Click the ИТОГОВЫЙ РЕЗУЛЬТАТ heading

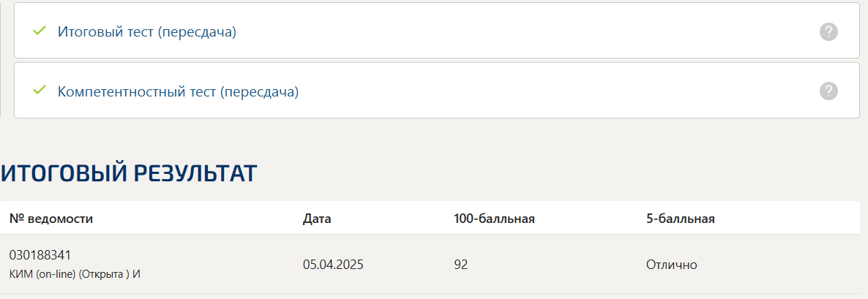tap(128, 173)
